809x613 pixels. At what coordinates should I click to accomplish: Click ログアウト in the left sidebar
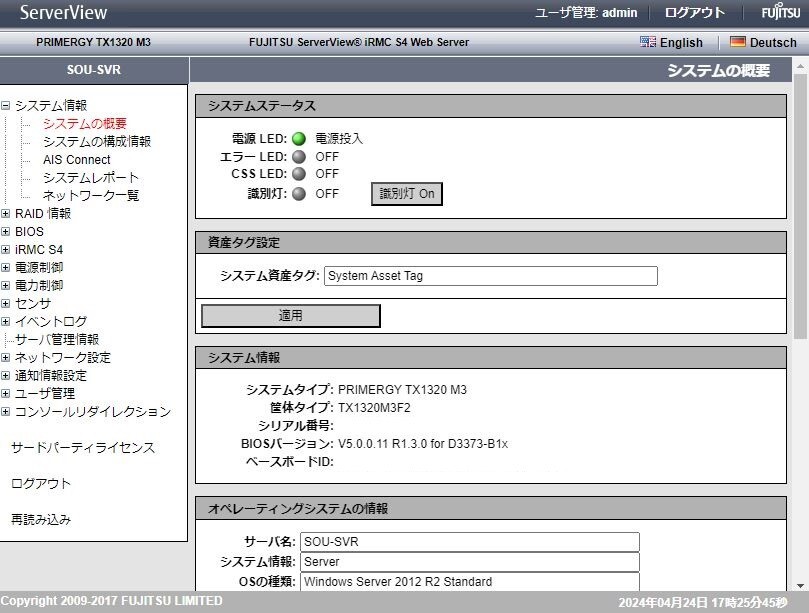pos(41,483)
